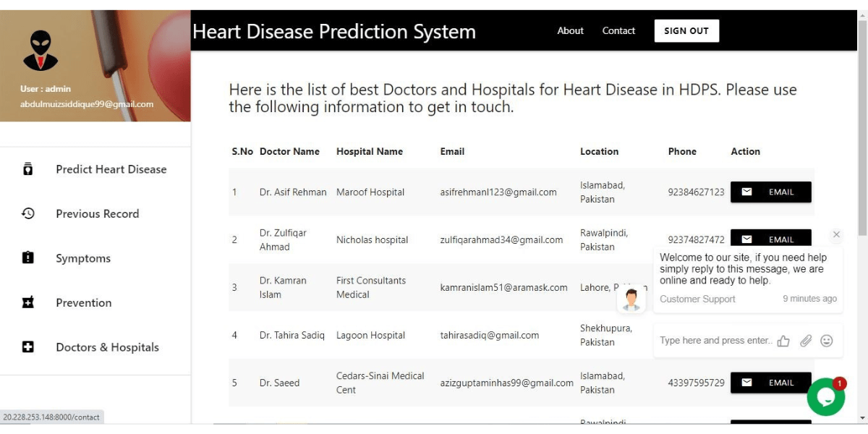This screenshot has height=434, width=868.
Task: Attach a file with the paperclip icon
Action: tap(805, 340)
